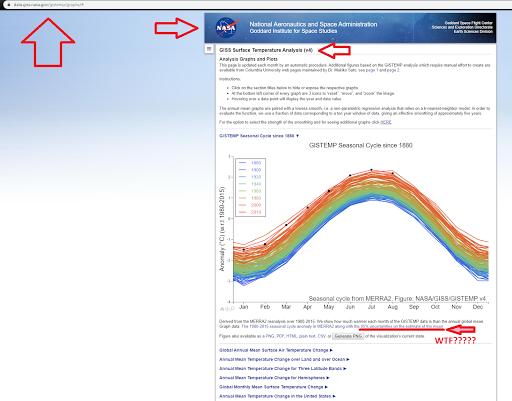Toggle the 1920 legend entry
The width and height of the screenshot is (512, 401).
[250, 177]
